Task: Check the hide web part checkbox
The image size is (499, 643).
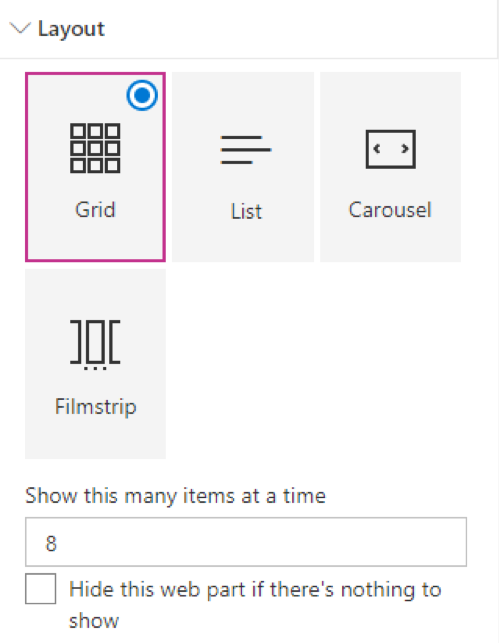Action: [41, 588]
